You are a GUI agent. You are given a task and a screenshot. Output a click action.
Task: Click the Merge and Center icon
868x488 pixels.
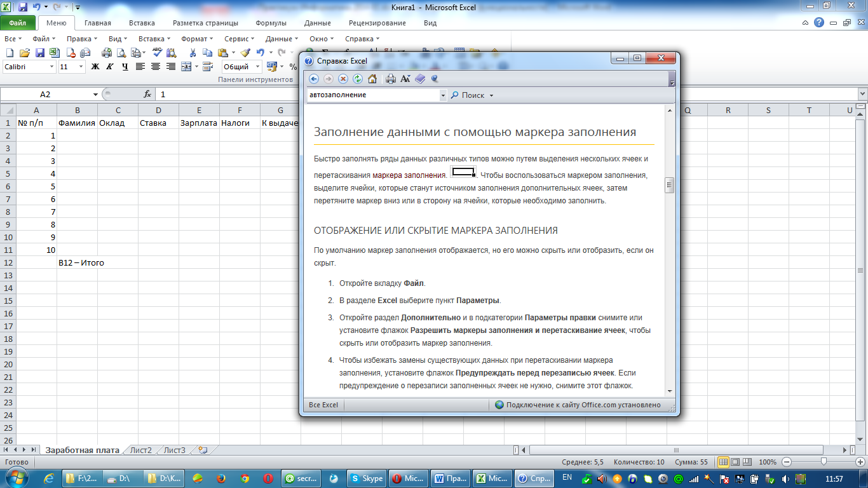(186, 66)
